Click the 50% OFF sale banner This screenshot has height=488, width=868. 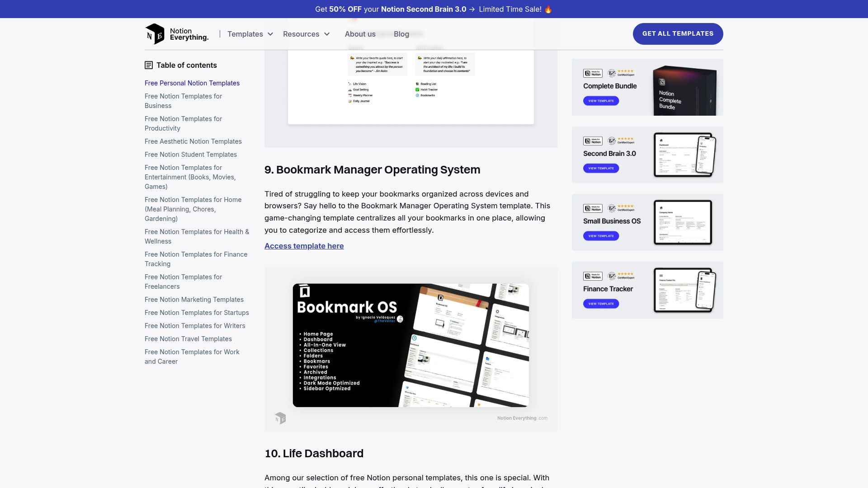pyautogui.click(x=434, y=9)
